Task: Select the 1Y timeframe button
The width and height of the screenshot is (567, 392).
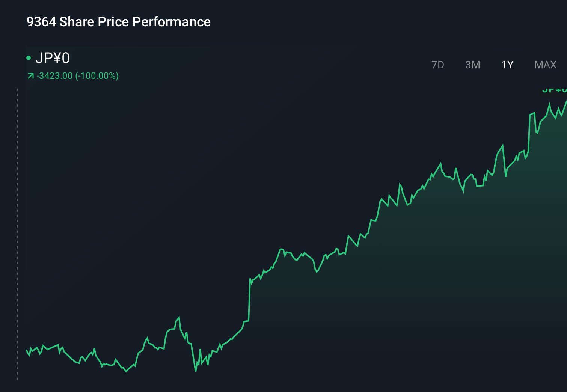Action: pyautogui.click(x=507, y=65)
